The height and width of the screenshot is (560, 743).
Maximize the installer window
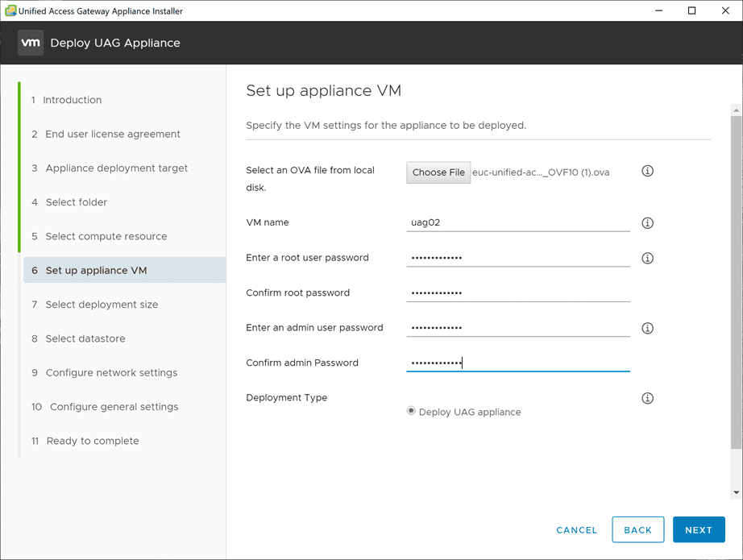click(x=691, y=11)
